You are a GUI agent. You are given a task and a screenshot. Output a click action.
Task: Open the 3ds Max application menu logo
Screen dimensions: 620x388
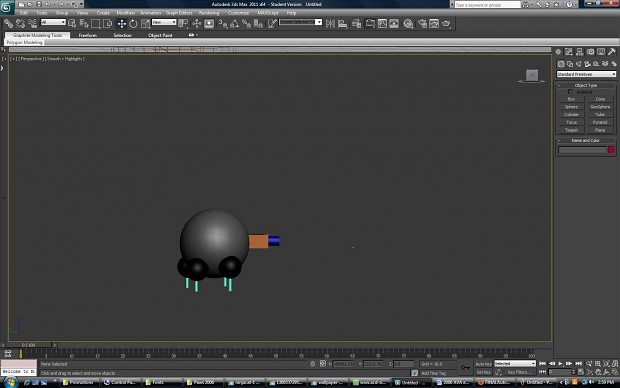click(7, 7)
